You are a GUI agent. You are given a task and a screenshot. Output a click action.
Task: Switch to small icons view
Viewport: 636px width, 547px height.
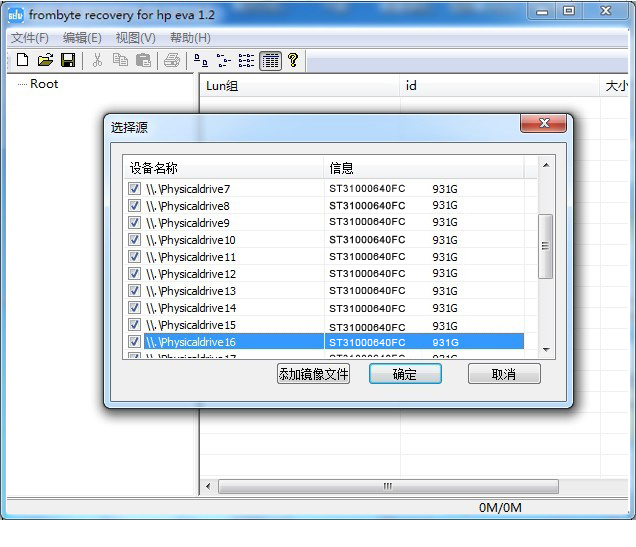[224, 60]
